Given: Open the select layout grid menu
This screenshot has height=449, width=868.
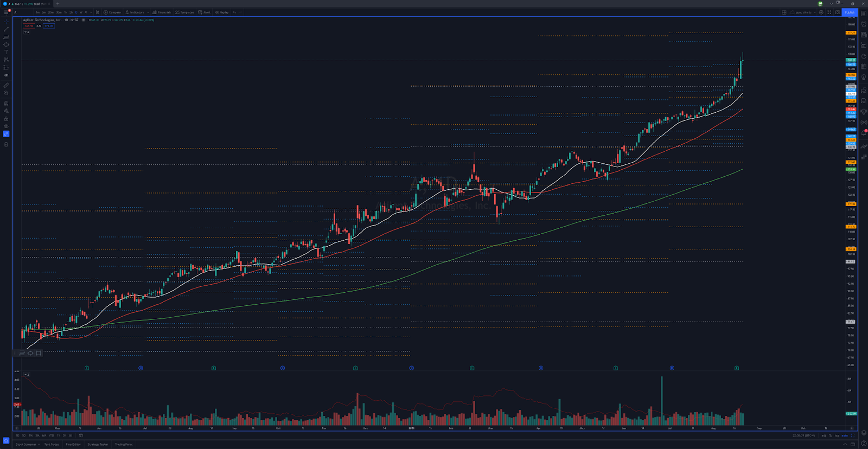Looking at the screenshot, I should click(x=784, y=12).
